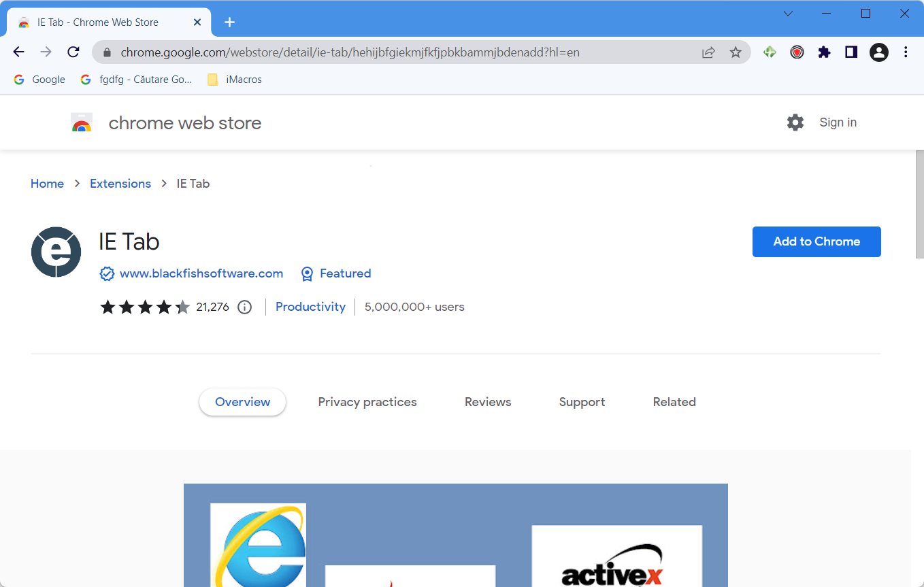Click the lock icon in the address bar
Image resolution: width=924 pixels, height=587 pixels.
pos(106,52)
